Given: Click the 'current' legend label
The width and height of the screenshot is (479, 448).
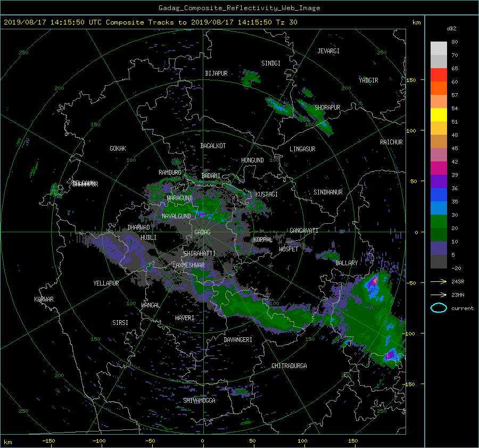Looking at the screenshot, I should pyautogui.click(x=463, y=308).
